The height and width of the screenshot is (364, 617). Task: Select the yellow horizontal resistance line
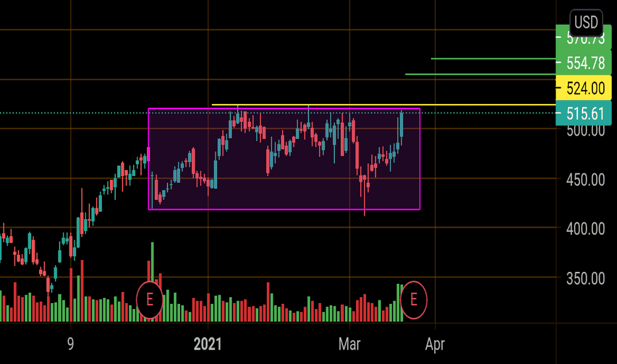pyautogui.click(x=384, y=105)
